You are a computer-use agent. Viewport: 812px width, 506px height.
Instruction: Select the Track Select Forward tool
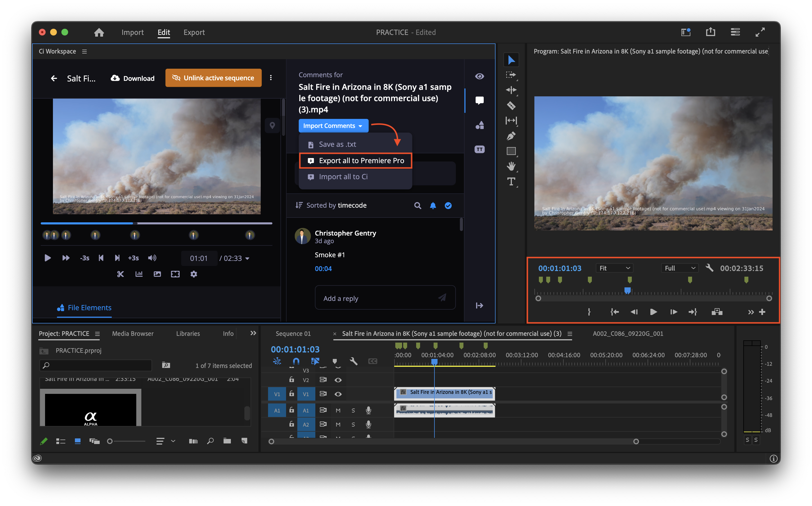[511, 75]
